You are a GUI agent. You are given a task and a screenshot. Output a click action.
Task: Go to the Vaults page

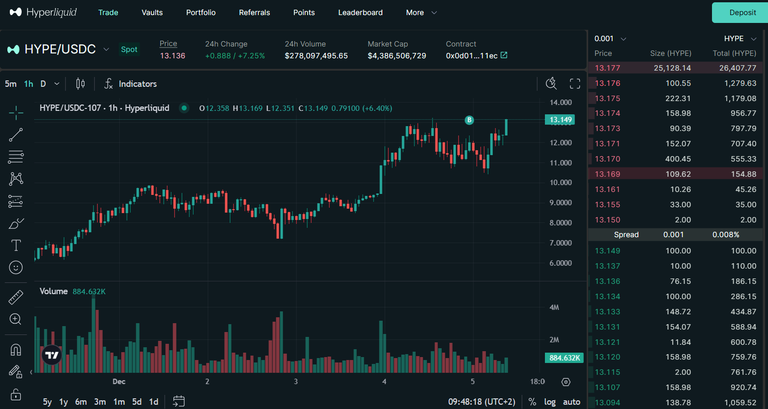click(152, 13)
